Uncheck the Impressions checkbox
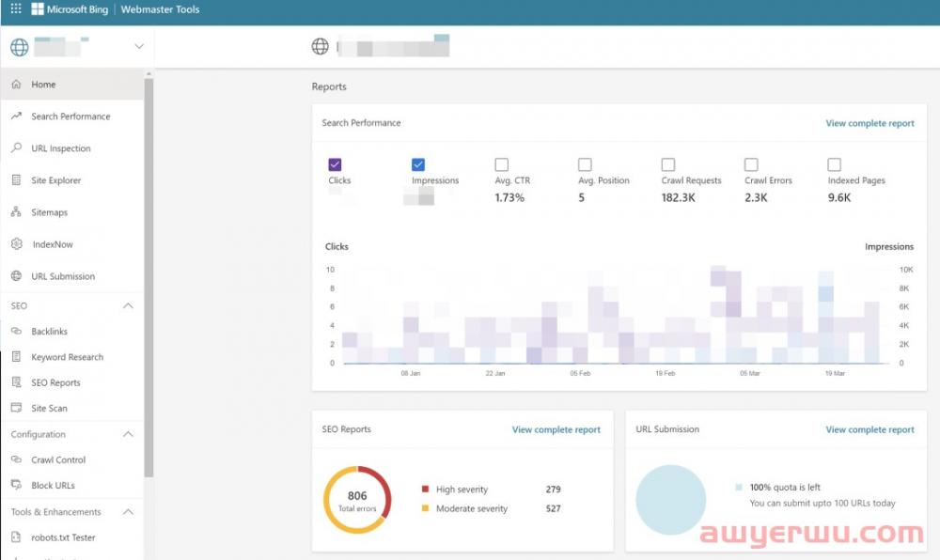This screenshot has width=940, height=560. click(418, 164)
